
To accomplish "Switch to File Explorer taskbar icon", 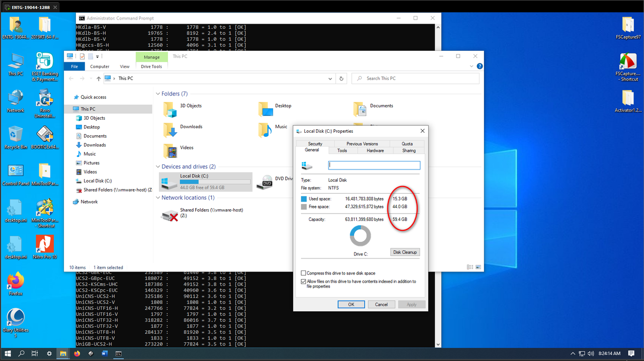I will click(63, 353).
